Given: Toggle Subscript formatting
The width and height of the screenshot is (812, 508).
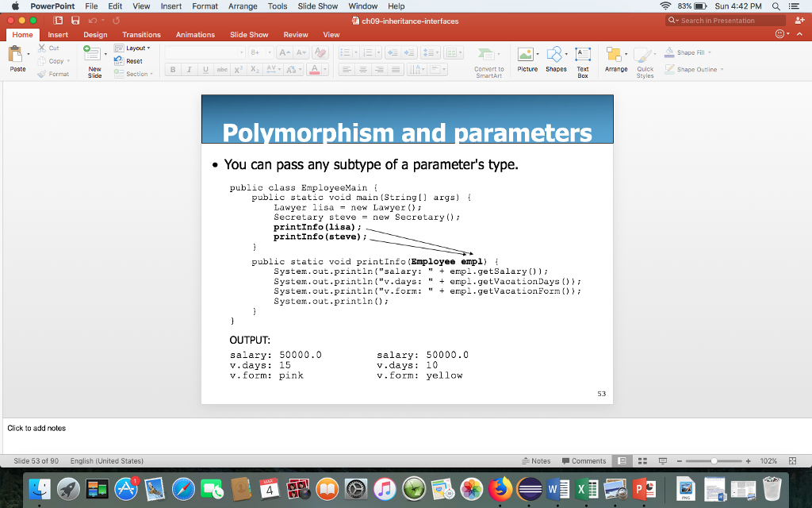Looking at the screenshot, I should [x=255, y=70].
